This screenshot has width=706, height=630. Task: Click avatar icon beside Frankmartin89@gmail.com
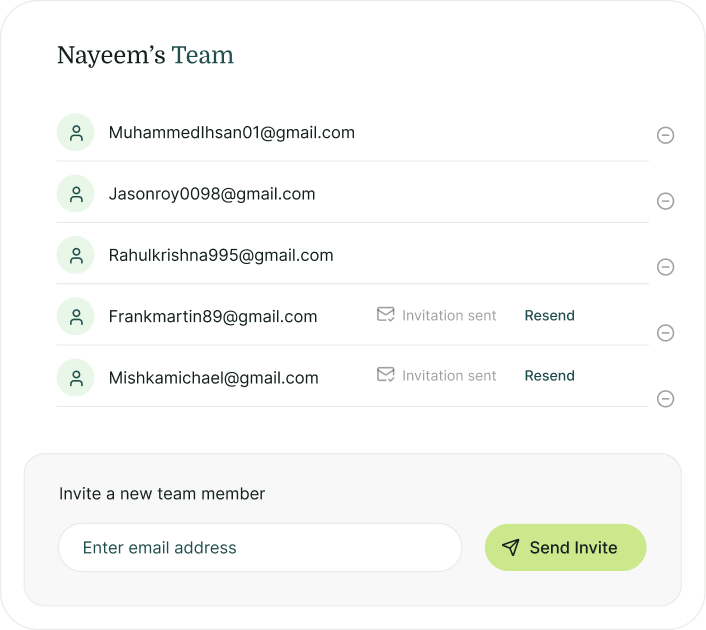click(x=76, y=316)
